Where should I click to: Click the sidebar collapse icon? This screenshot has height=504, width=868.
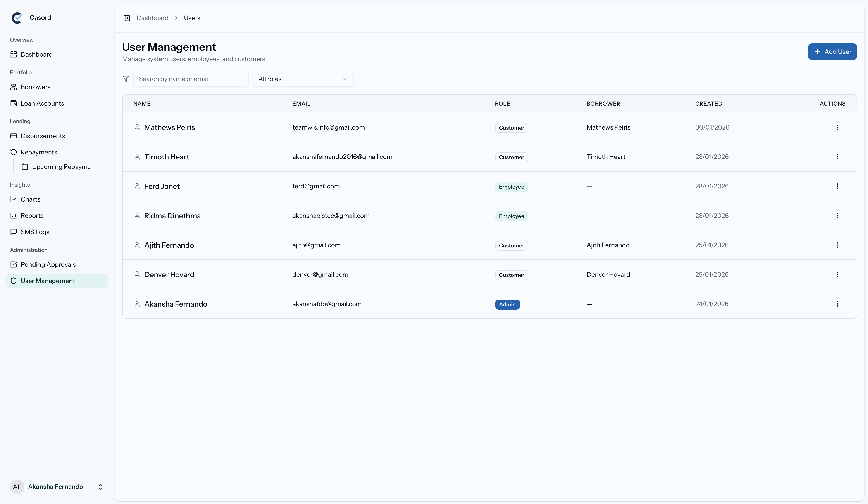click(126, 18)
